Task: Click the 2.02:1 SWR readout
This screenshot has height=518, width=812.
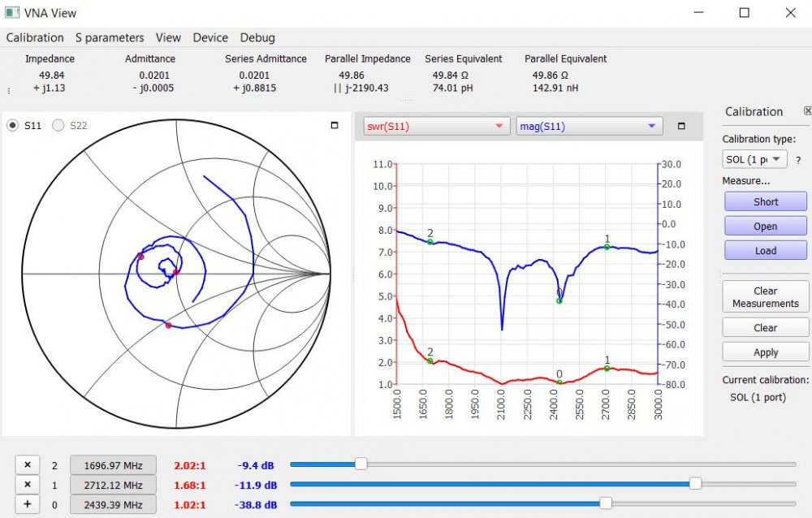Action: [189, 466]
